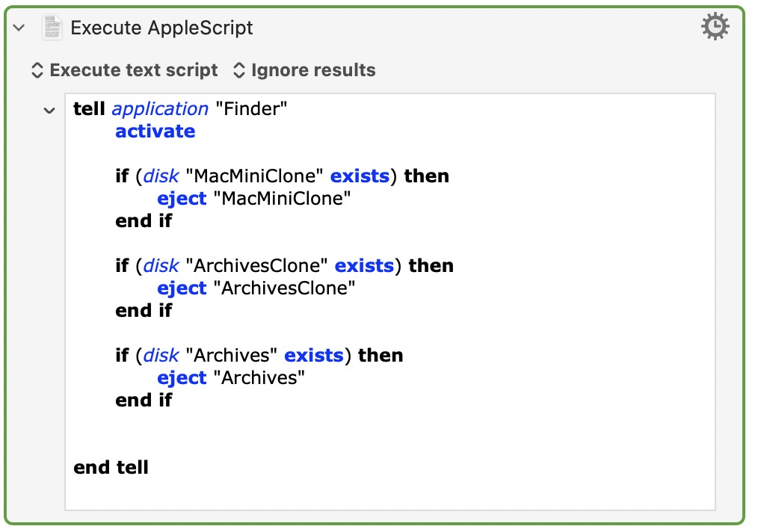The height and width of the screenshot is (532, 761).
Task: Click the AppleScript document icon
Action: coord(52,28)
